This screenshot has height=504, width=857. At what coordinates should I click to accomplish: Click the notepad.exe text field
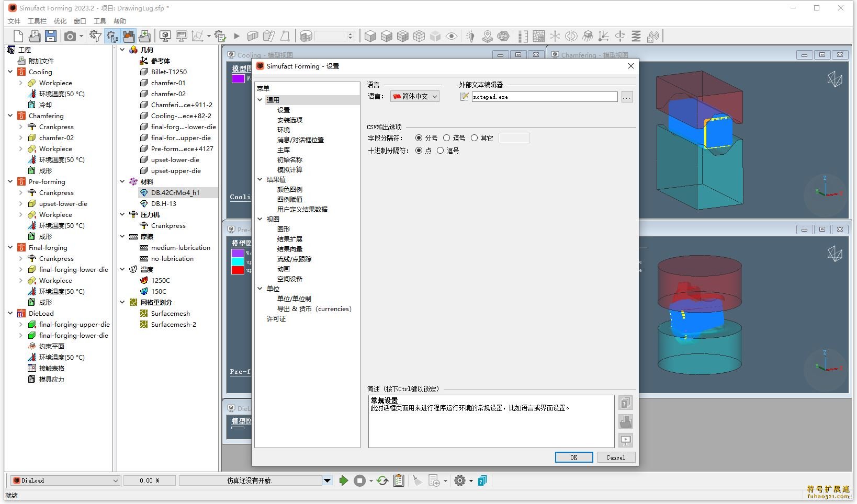tap(545, 97)
